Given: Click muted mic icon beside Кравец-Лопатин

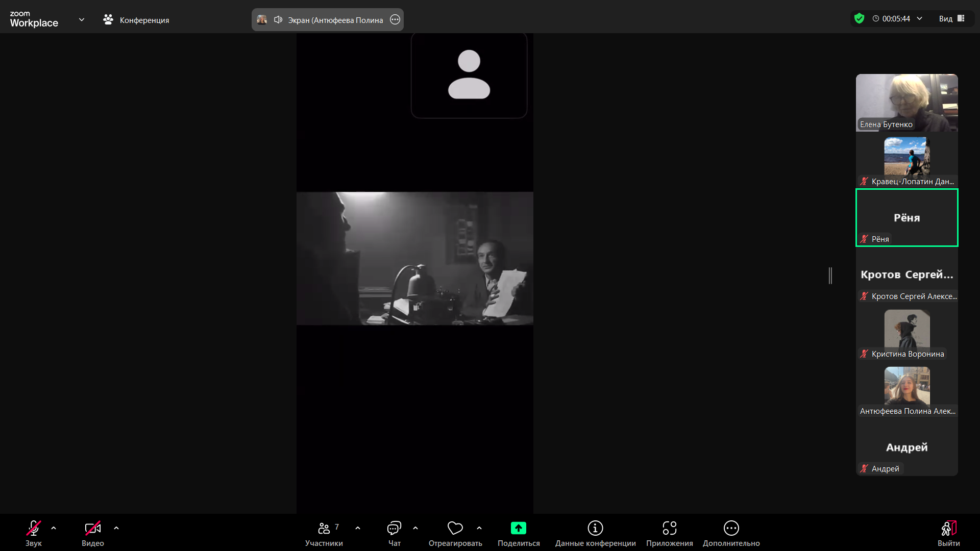Looking at the screenshot, I should pyautogui.click(x=864, y=181).
